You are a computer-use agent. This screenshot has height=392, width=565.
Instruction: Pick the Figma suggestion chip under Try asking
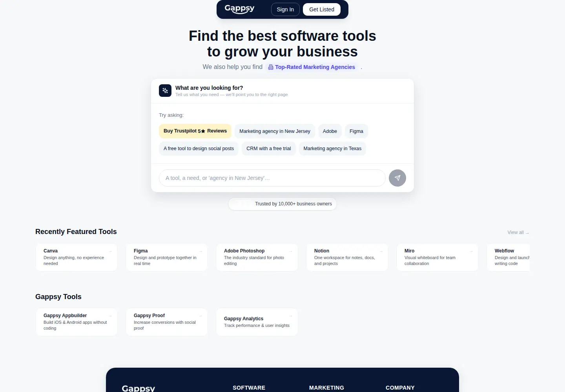pos(356,131)
